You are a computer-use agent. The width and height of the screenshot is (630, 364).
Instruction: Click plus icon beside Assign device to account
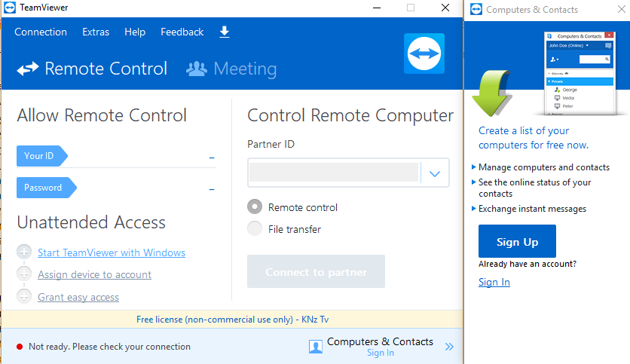(24, 274)
